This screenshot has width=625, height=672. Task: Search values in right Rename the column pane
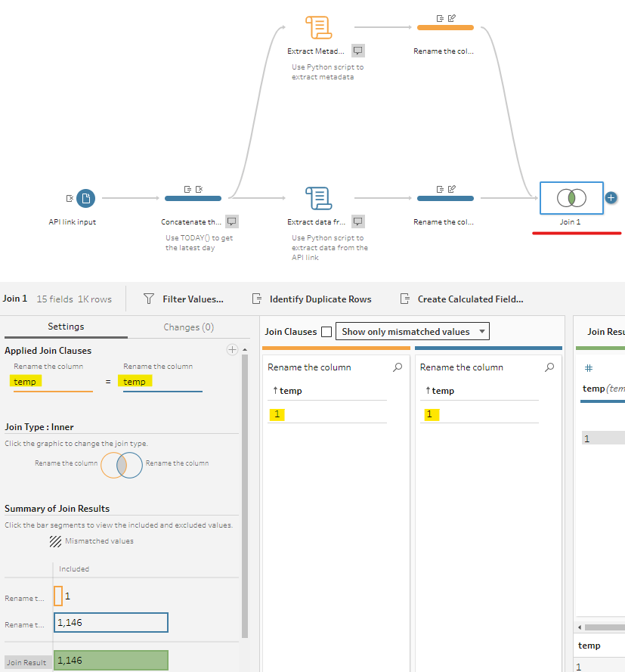549,367
